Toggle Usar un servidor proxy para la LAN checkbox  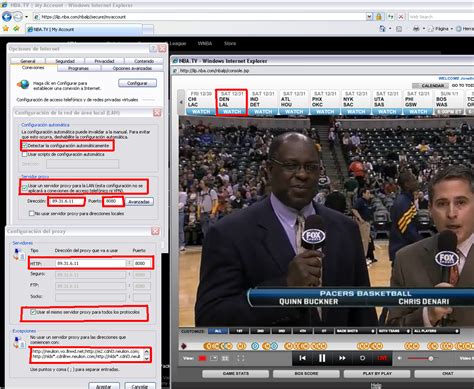24,188
